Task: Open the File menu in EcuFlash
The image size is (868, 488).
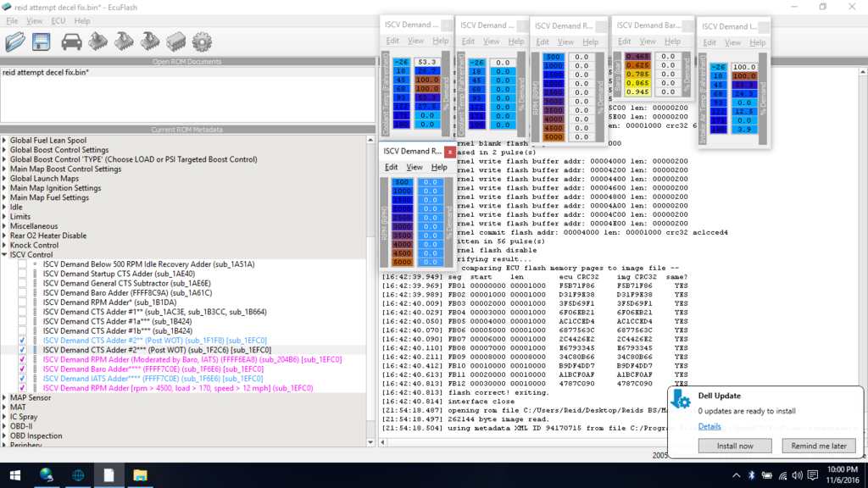Action: (x=12, y=21)
